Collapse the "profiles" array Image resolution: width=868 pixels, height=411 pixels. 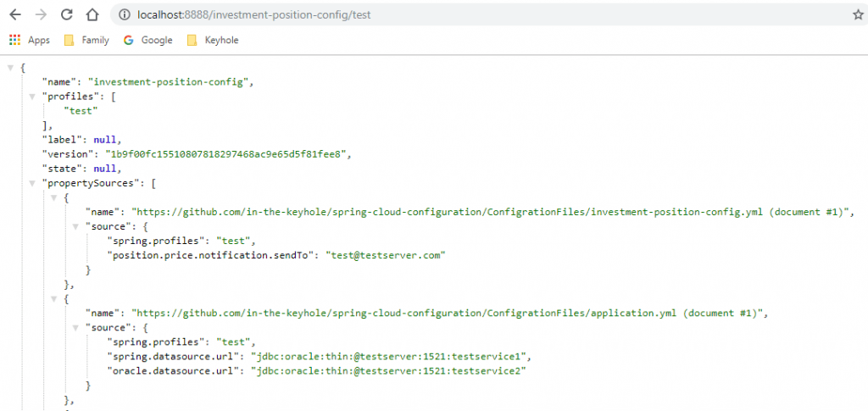(31, 96)
